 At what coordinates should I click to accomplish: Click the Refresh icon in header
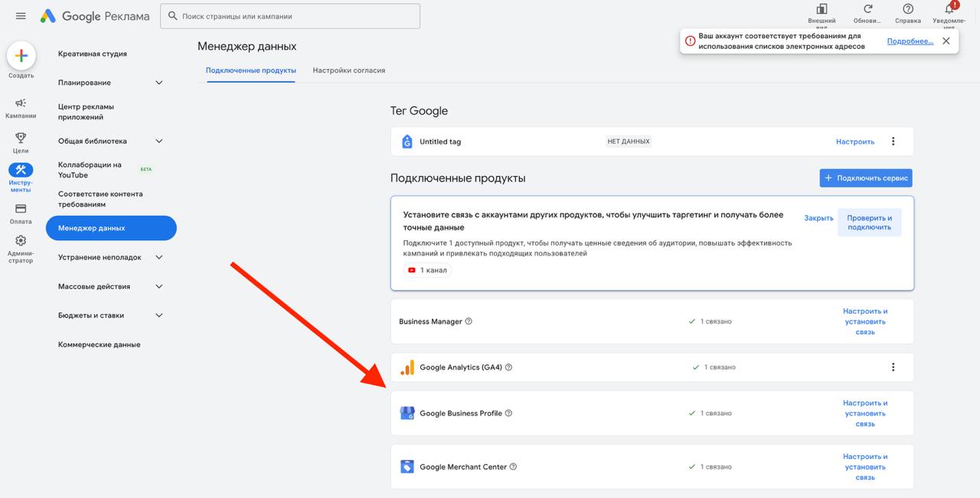867,9
